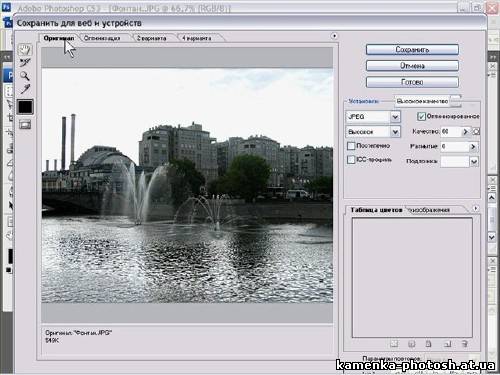Select the Slice Select tool

(x=25, y=63)
